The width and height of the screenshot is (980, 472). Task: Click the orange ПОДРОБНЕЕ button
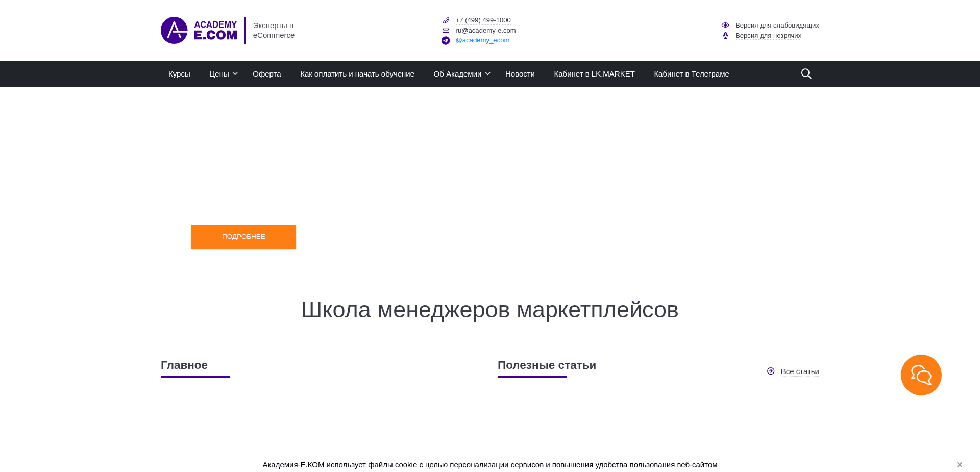(x=243, y=237)
